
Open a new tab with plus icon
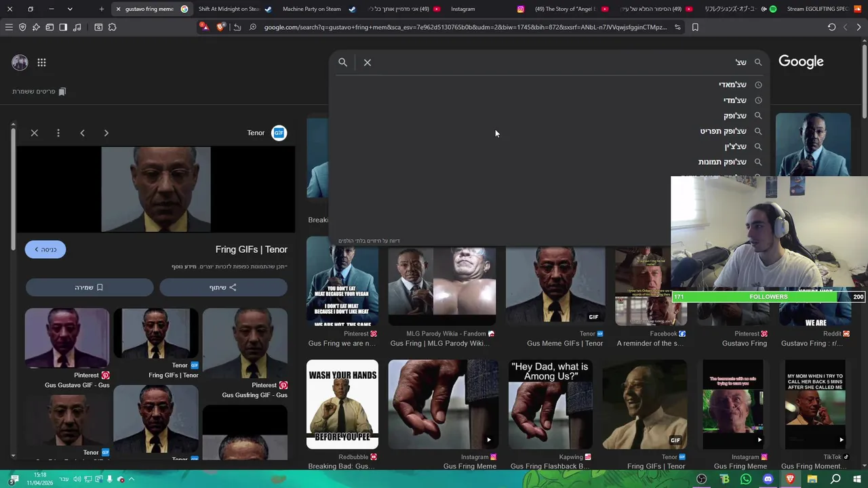click(x=102, y=9)
